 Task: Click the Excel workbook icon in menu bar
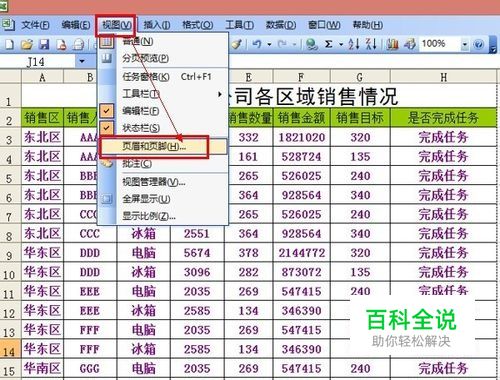point(7,25)
